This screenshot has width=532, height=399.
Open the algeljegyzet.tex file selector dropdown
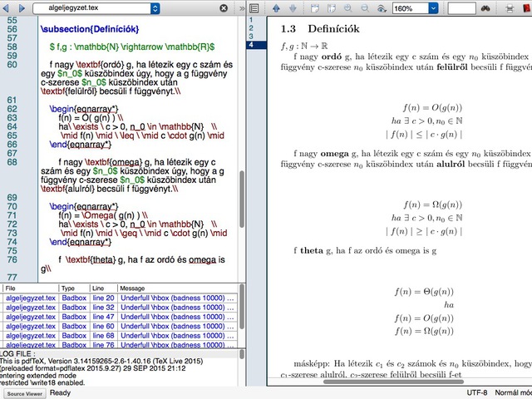(x=155, y=8)
